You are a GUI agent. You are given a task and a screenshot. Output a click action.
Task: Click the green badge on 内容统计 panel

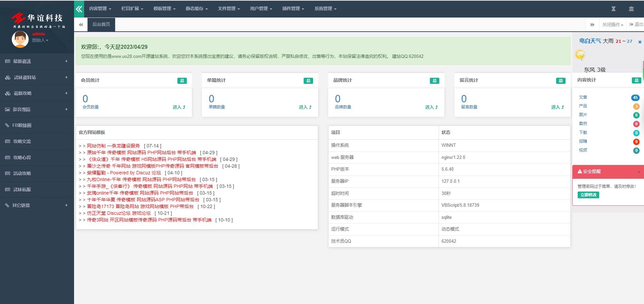pos(636,80)
